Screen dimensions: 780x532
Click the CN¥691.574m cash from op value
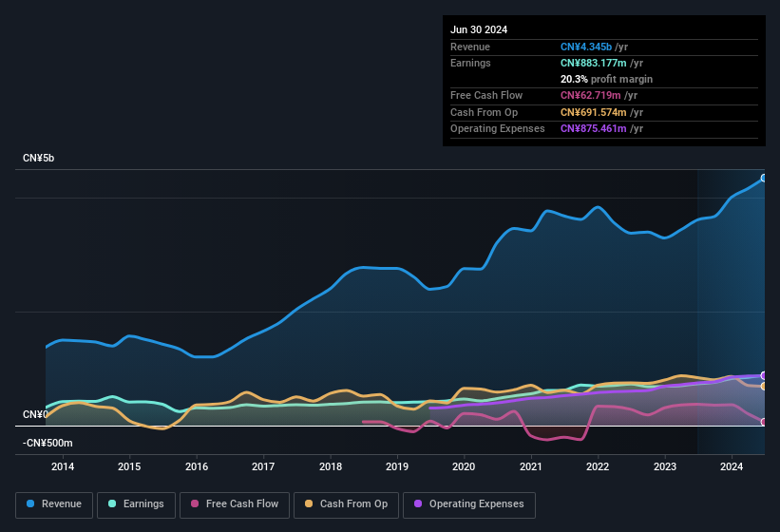594,112
